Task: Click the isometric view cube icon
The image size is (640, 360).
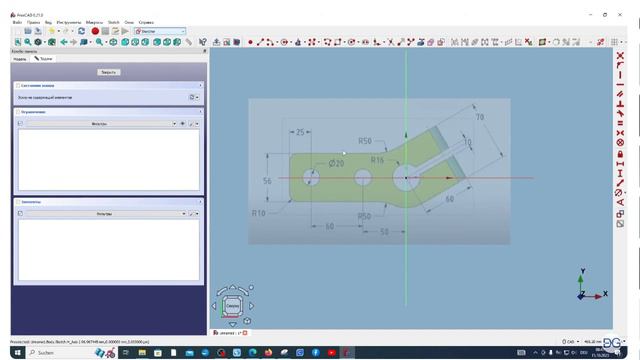Action: 113,42
